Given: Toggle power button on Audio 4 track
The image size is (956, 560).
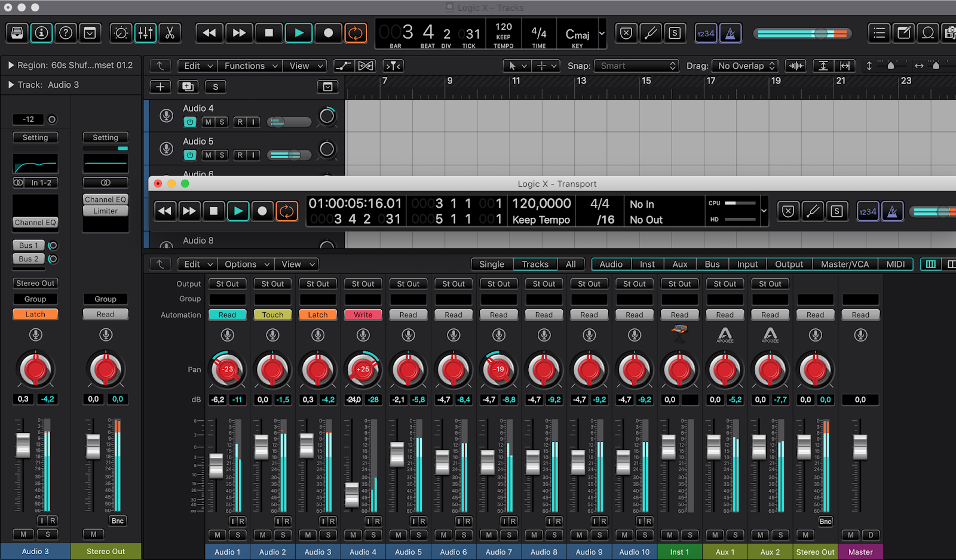Looking at the screenshot, I should pos(190,122).
